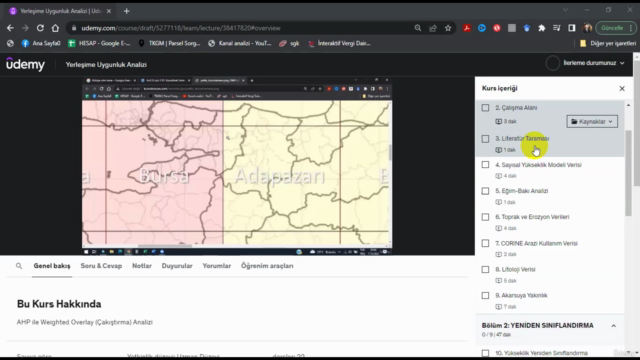Open lecture 3. Literatür Taraması
640x360 pixels.
[x=522, y=139]
